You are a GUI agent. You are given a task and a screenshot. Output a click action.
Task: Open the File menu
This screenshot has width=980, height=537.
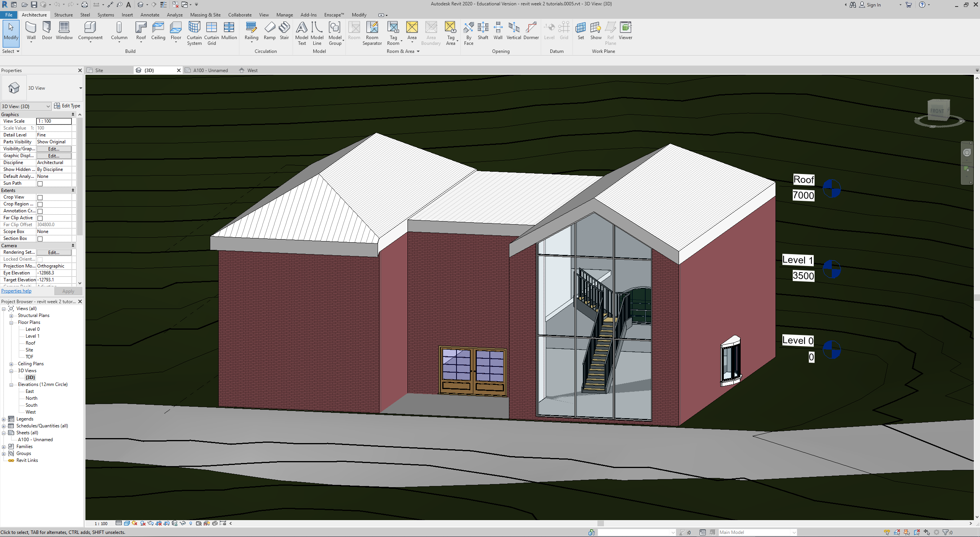tap(8, 15)
